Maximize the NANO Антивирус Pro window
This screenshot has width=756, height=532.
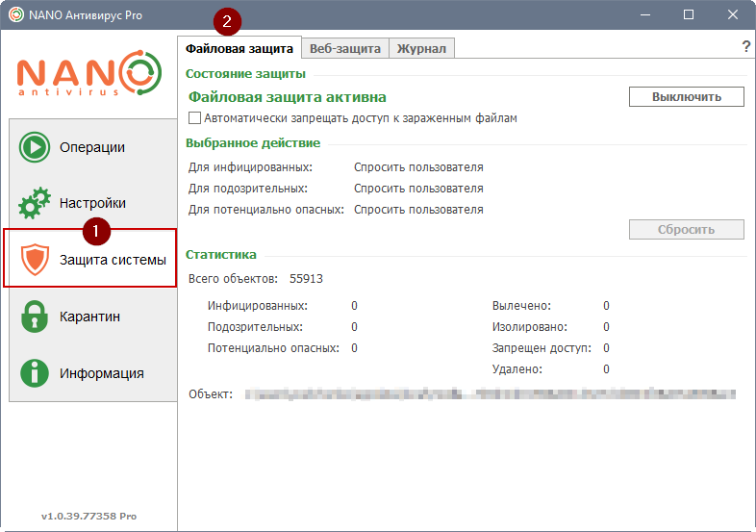[x=689, y=14]
